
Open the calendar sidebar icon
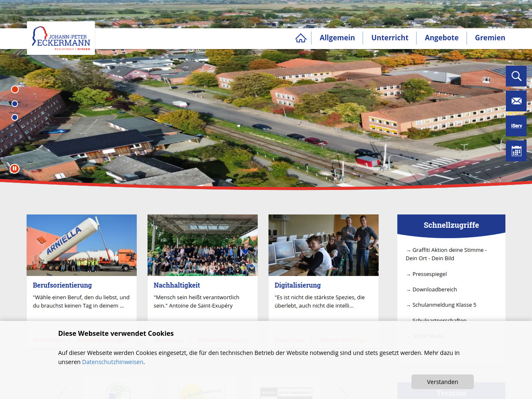516,151
